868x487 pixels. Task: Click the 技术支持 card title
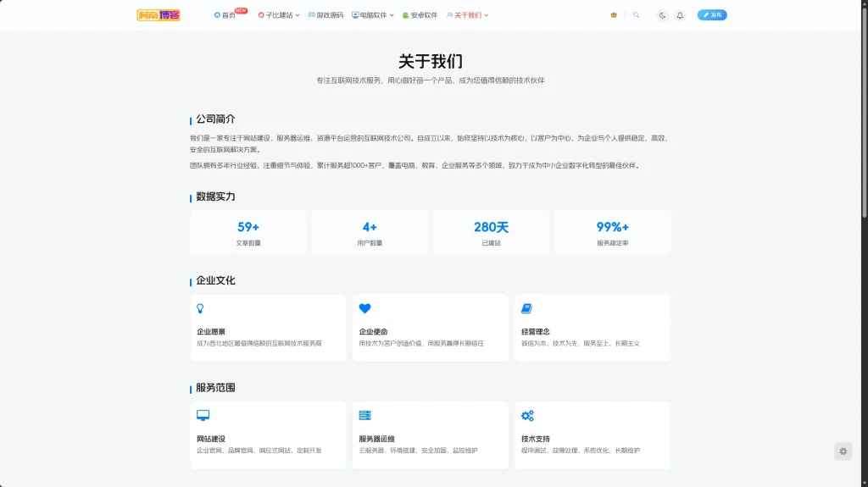(536, 439)
